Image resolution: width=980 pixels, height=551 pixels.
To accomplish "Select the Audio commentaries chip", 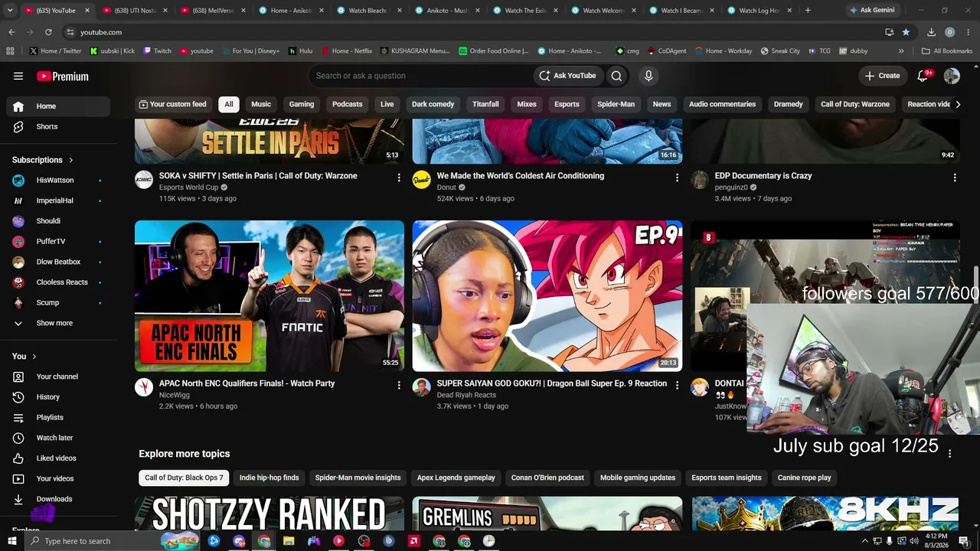I will click(722, 104).
